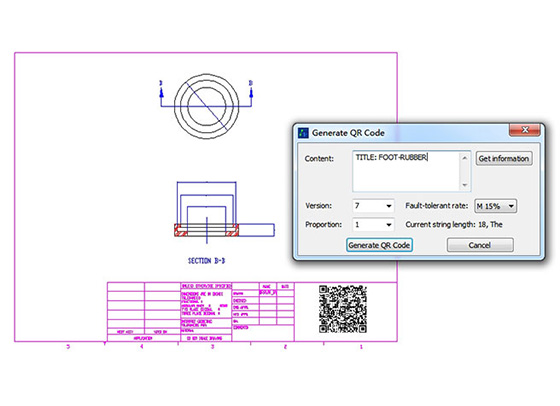The width and height of the screenshot is (560, 406).
Task: Click the diagonal line across the circle view
Action: (x=206, y=106)
